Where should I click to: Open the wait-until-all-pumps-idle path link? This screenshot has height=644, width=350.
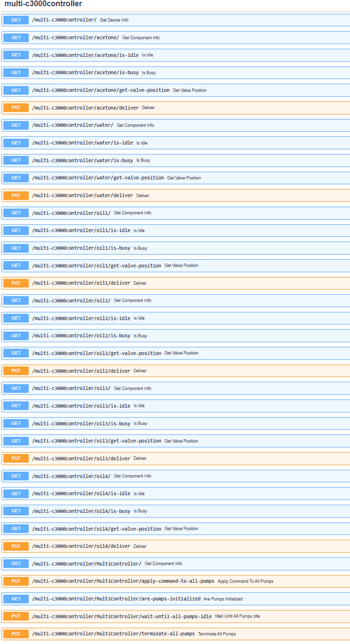click(122, 616)
